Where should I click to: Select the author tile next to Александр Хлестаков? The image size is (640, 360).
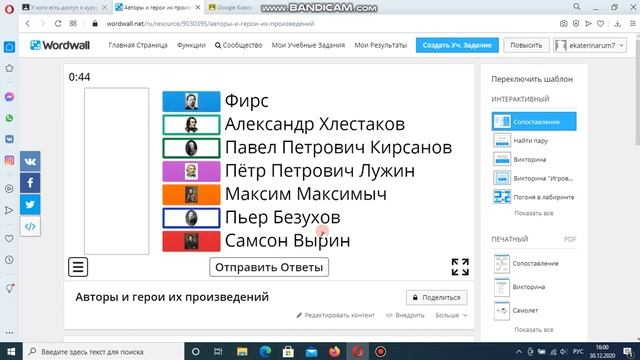[191, 124]
